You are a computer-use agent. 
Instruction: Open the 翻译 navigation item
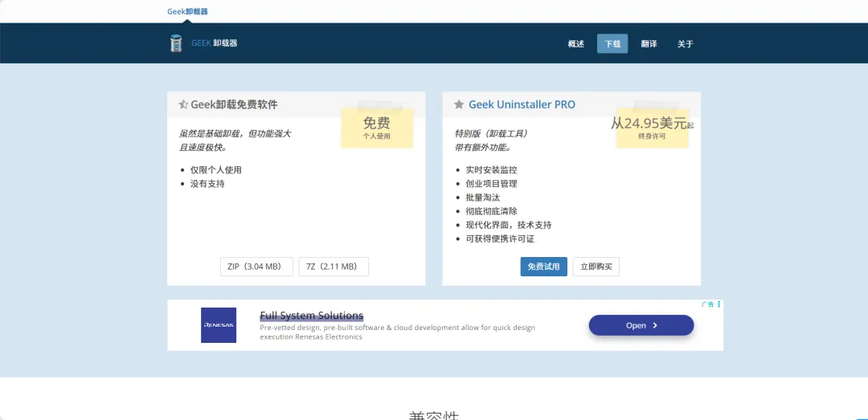[x=649, y=43]
